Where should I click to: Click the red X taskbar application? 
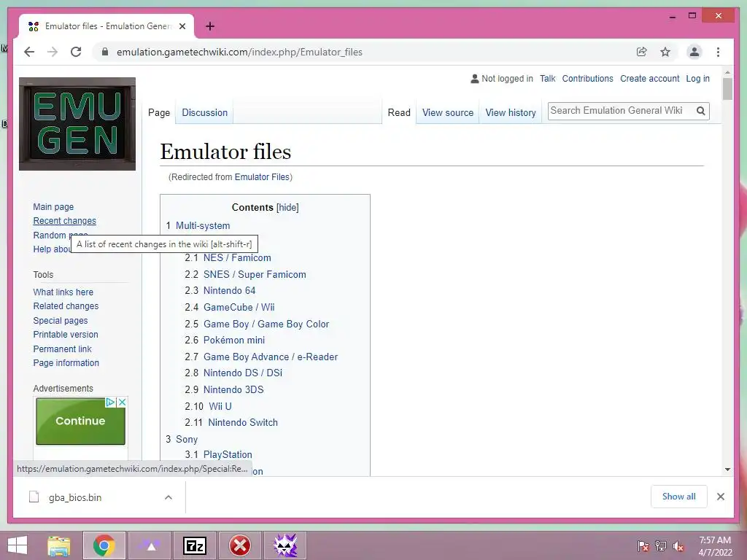click(240, 545)
